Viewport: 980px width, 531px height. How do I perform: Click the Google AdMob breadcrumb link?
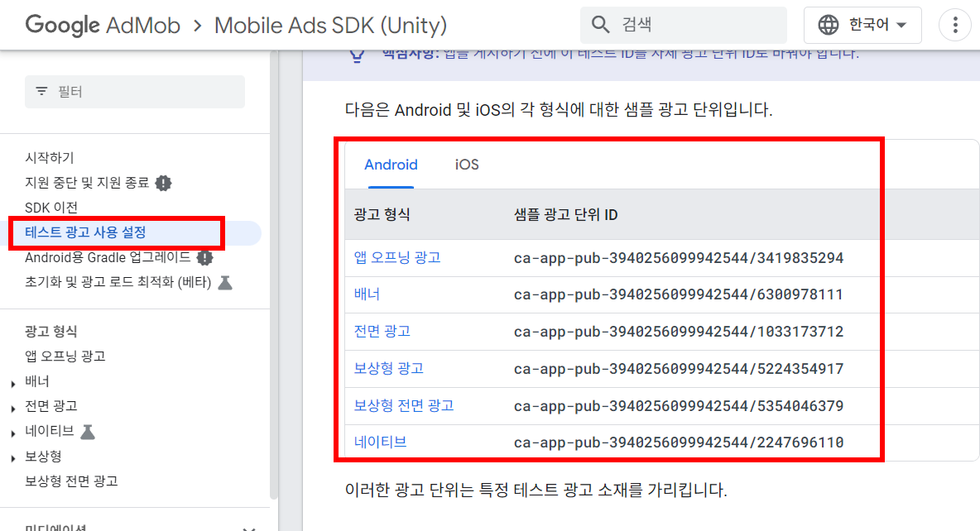click(x=103, y=25)
